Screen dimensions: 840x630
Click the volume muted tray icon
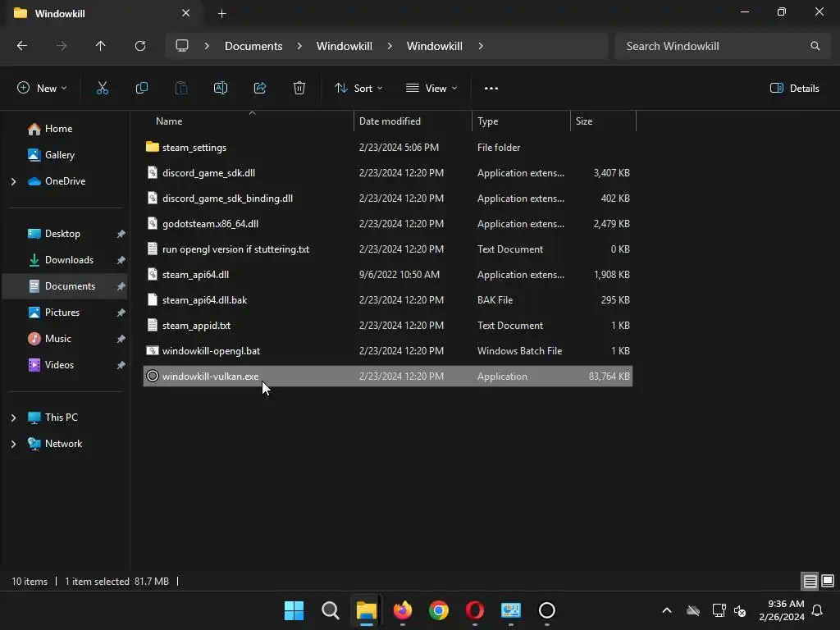click(741, 610)
